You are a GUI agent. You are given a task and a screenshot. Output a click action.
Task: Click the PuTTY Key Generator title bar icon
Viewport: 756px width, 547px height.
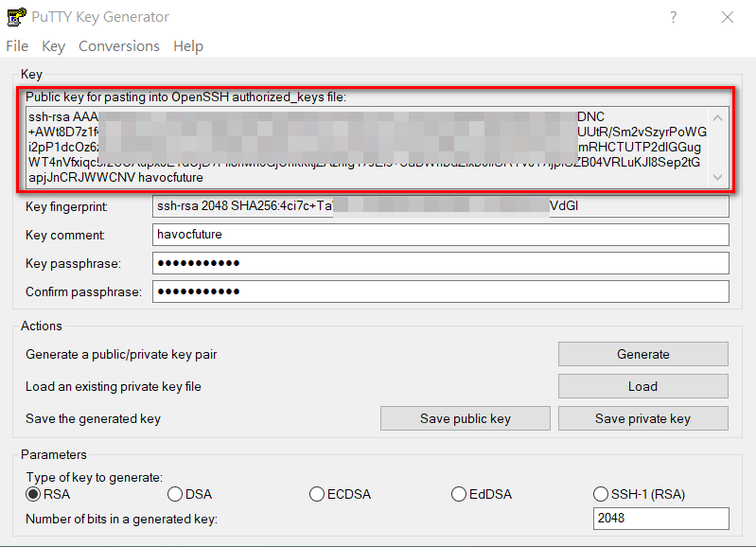coord(16,17)
